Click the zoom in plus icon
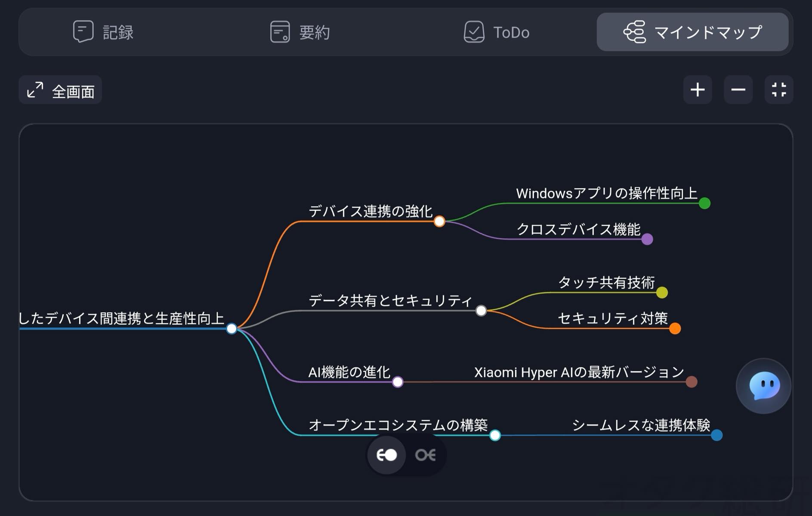812x516 pixels. [x=697, y=90]
